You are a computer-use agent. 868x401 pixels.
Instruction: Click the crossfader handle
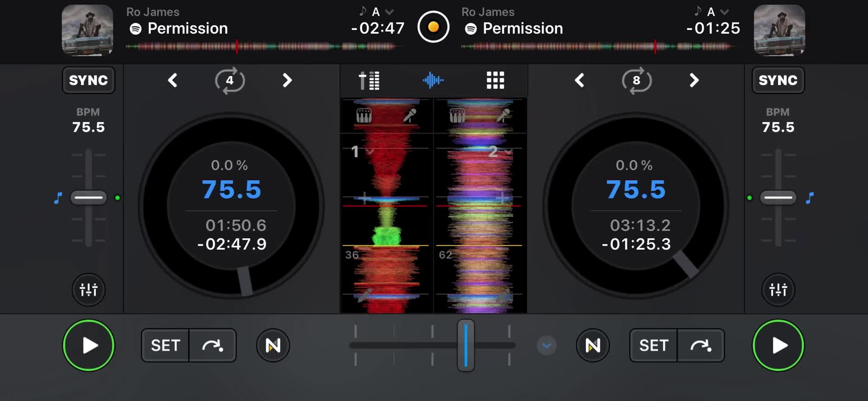coord(466,345)
